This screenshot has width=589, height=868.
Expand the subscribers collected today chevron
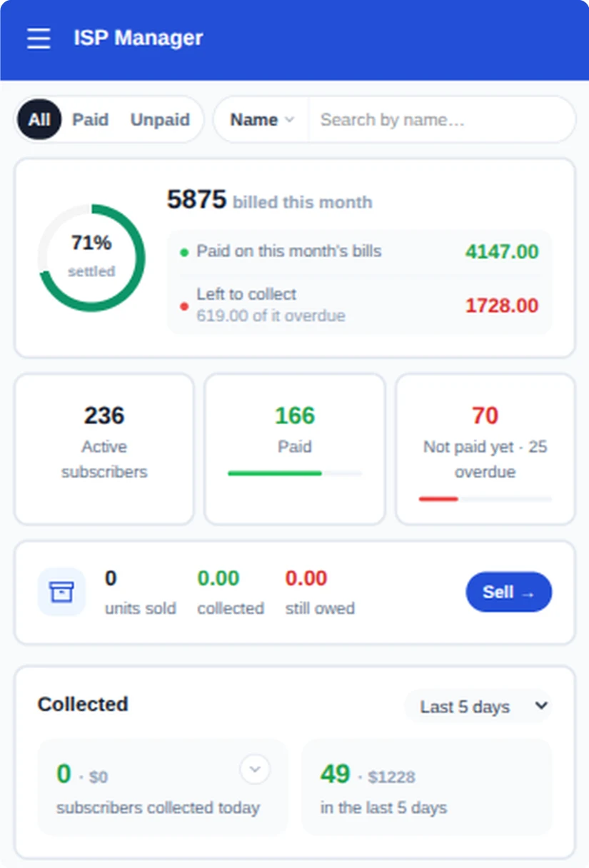pos(255,769)
